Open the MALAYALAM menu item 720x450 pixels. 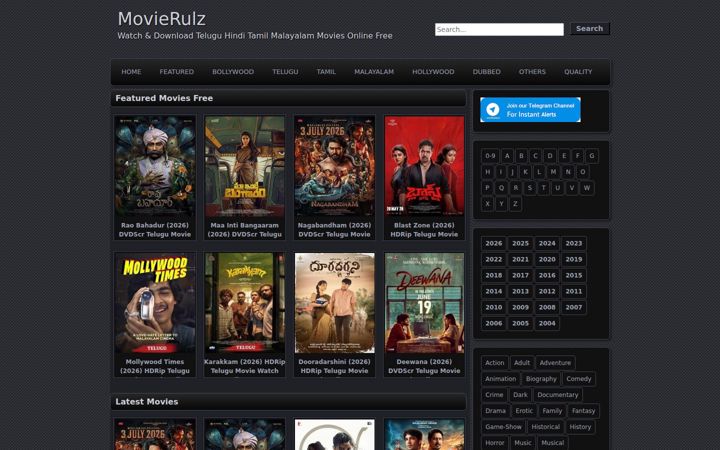tap(374, 72)
